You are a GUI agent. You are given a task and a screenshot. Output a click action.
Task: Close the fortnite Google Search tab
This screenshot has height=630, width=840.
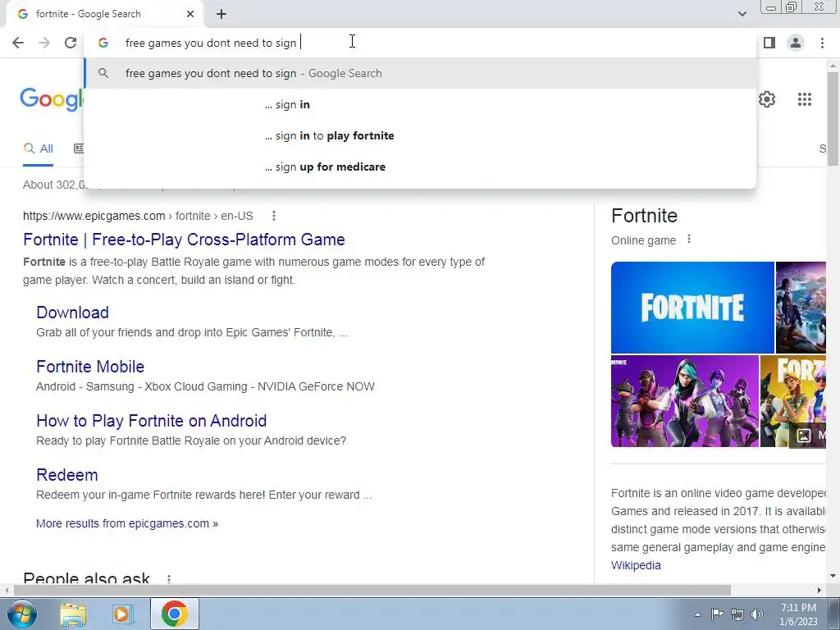pyautogui.click(x=190, y=14)
